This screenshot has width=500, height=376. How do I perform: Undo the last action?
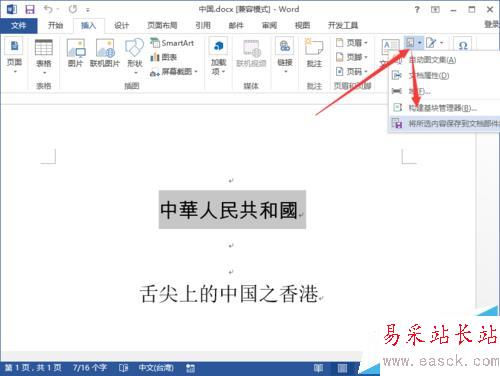click(48, 9)
